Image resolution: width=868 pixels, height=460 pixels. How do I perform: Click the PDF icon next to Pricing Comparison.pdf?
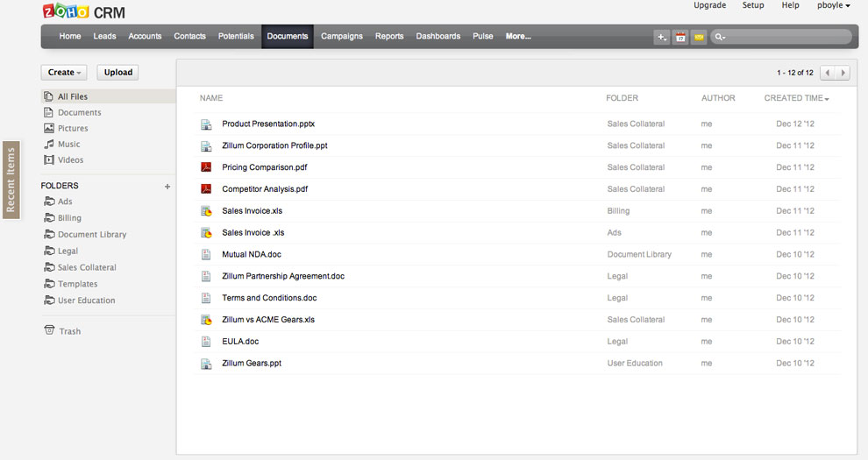[x=206, y=167]
